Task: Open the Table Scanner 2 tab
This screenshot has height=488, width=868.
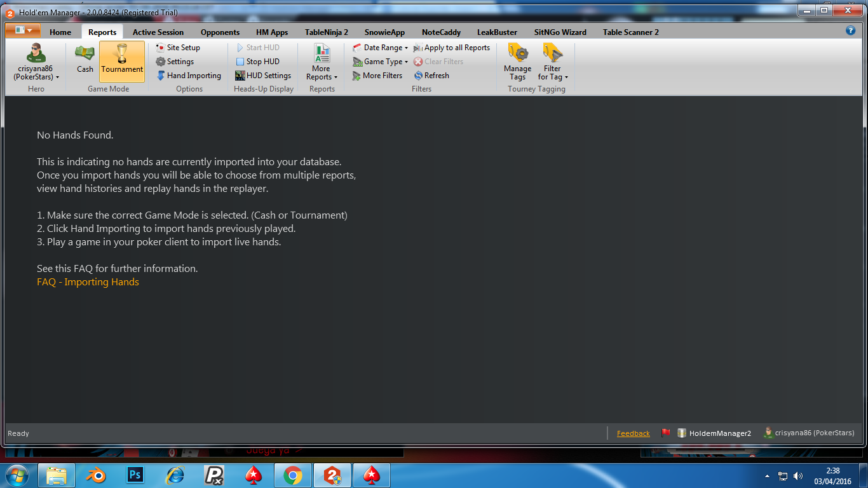Action: (x=631, y=32)
